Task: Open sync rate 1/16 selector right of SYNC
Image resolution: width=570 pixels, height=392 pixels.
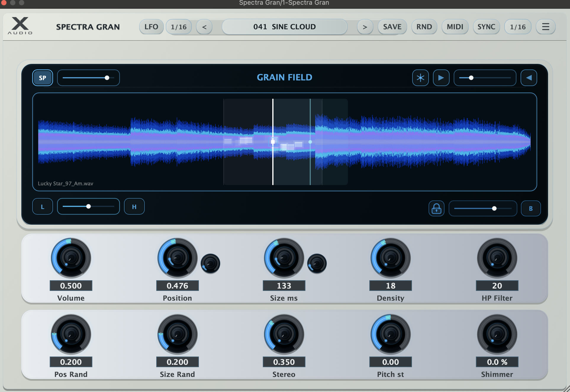Action: tap(518, 27)
